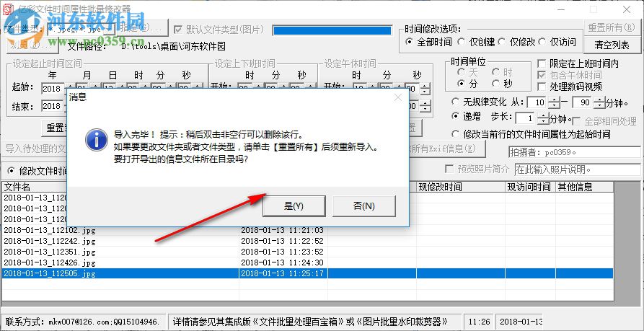Toggle the 预览照片简介 checkbox
The height and width of the screenshot is (331, 644).
(x=477, y=169)
